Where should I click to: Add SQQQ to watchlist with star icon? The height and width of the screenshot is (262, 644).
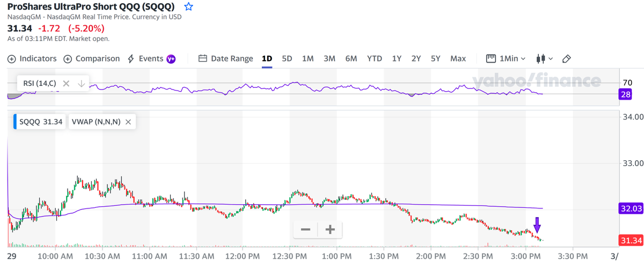click(x=188, y=7)
